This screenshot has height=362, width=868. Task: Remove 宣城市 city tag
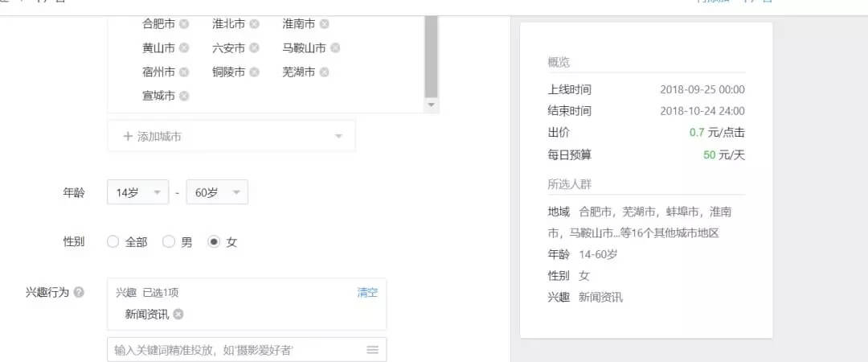tap(184, 97)
